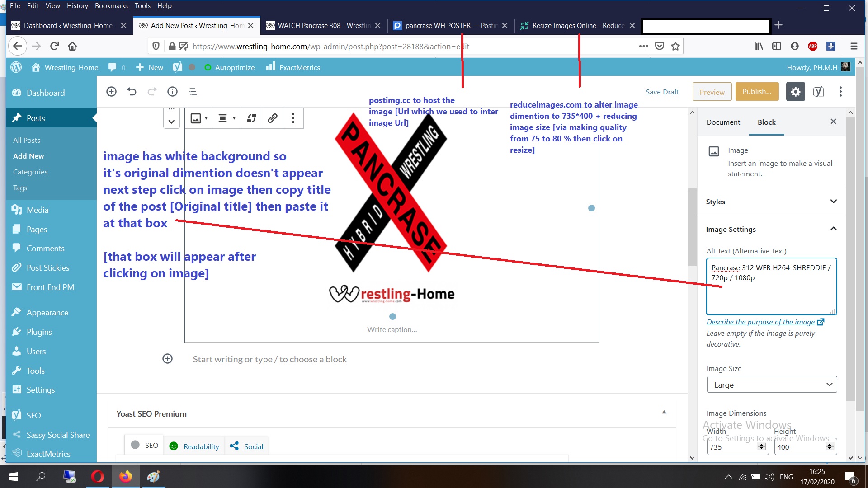
Task: Add block below image block
Action: (x=167, y=359)
